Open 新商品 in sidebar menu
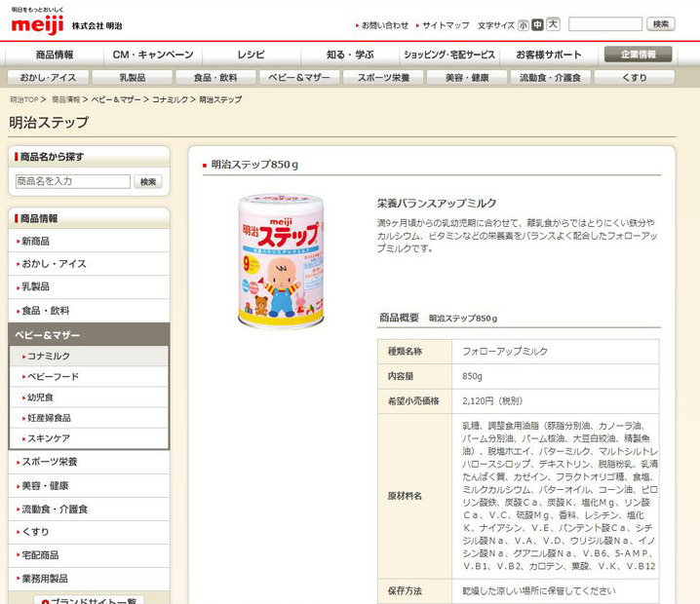The height and width of the screenshot is (604, 700). click(x=89, y=242)
